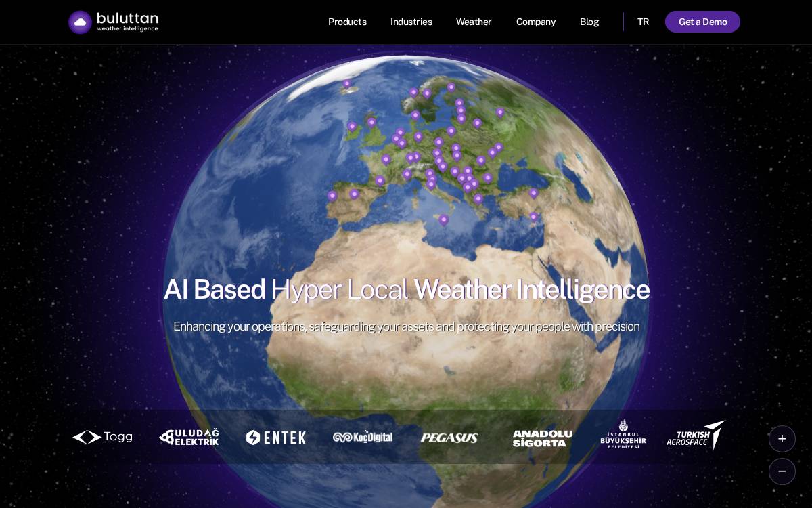This screenshot has width=812, height=508.
Task: Click the İstanbul Büyükşehir Belediyesi logo
Action: tap(623, 434)
